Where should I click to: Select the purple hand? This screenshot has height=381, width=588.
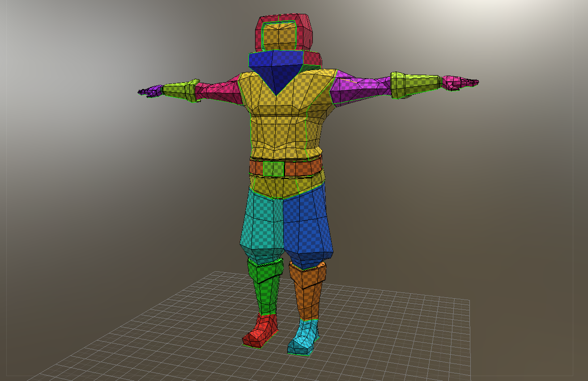(x=150, y=91)
